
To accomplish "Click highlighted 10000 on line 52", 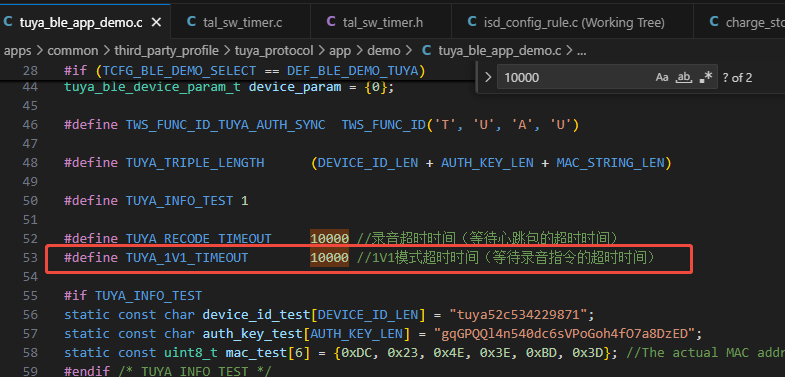I will pyautogui.click(x=329, y=238).
